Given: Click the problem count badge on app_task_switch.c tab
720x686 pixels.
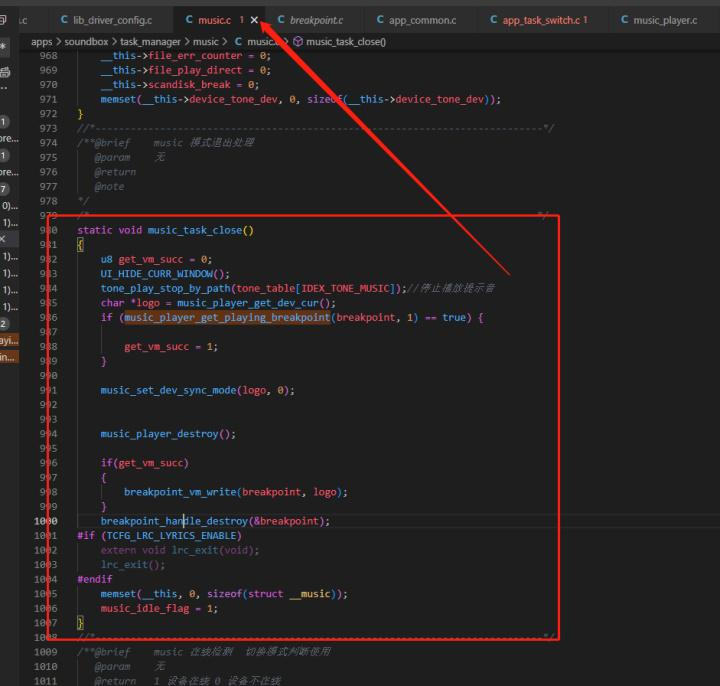Looking at the screenshot, I should 585,20.
